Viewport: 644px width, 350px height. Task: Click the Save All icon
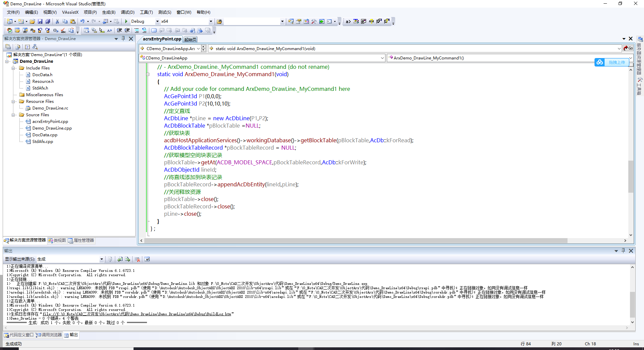click(48, 21)
